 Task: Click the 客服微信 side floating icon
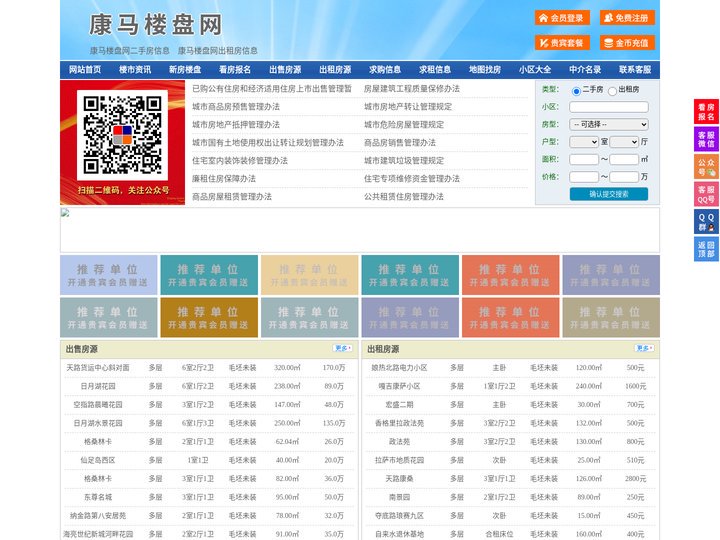pos(706,139)
